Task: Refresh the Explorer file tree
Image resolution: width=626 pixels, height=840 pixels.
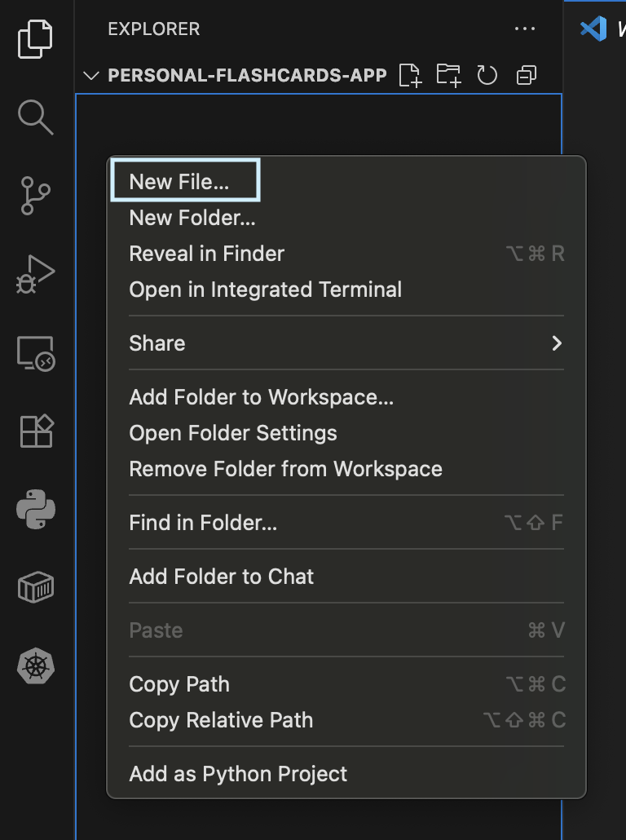Action: [487, 75]
